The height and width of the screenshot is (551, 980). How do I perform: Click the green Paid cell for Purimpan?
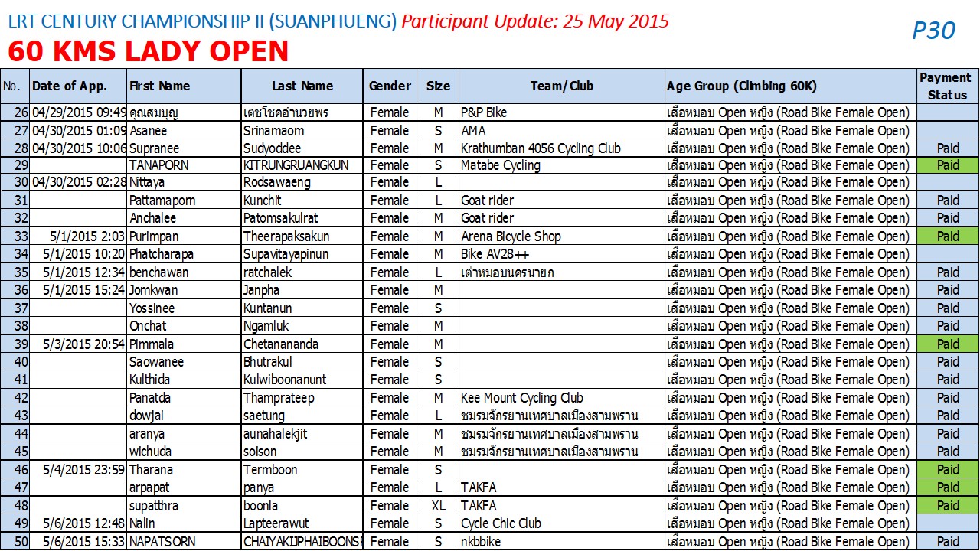948,236
